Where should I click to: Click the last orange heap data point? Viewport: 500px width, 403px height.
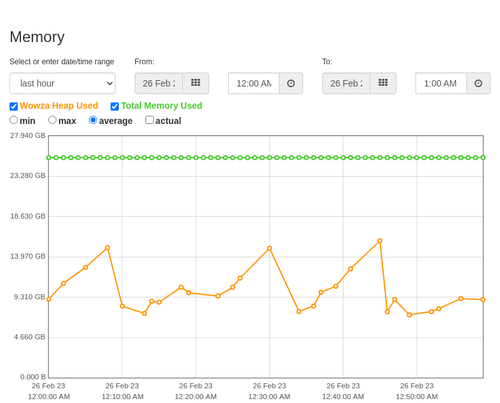point(483,299)
